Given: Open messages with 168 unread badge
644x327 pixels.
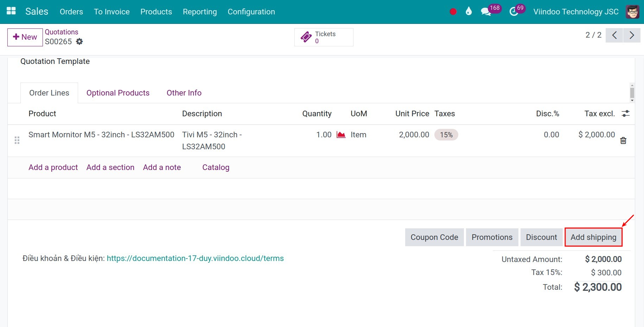Looking at the screenshot, I should coord(490,11).
